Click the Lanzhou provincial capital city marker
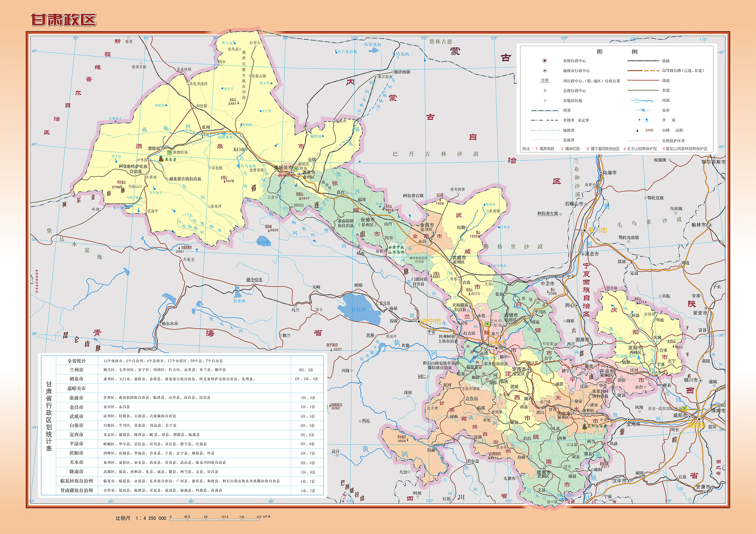Viewport: 756px width, 534px height. pos(496,348)
